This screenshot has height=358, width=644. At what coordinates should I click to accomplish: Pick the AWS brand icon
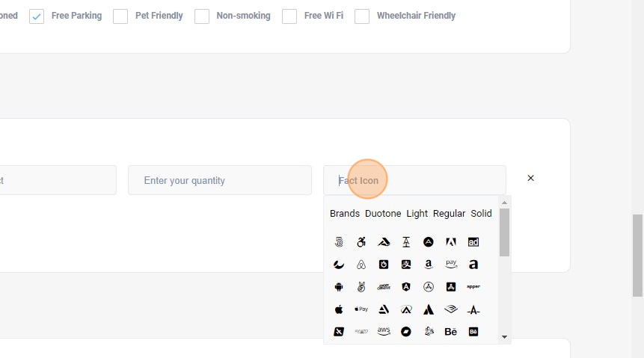(384, 332)
